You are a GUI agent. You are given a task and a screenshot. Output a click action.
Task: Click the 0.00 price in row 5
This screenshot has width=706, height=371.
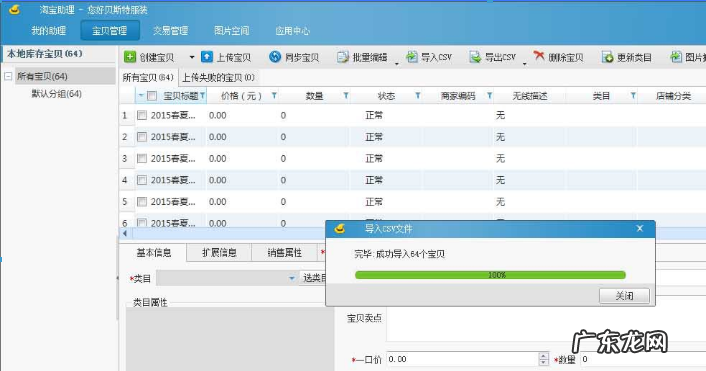217,202
